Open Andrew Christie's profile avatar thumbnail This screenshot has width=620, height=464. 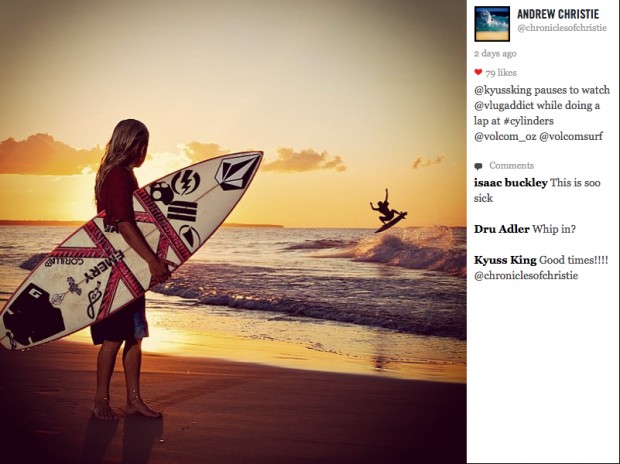click(492, 24)
